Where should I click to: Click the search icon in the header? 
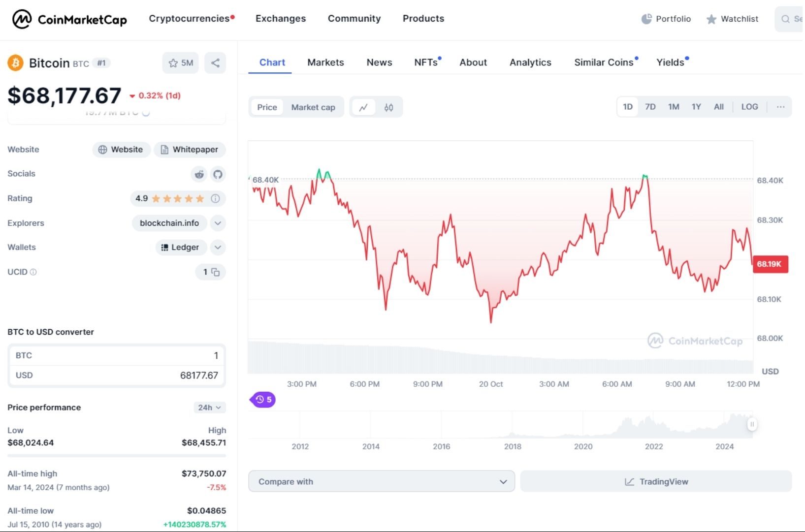pyautogui.click(x=787, y=19)
